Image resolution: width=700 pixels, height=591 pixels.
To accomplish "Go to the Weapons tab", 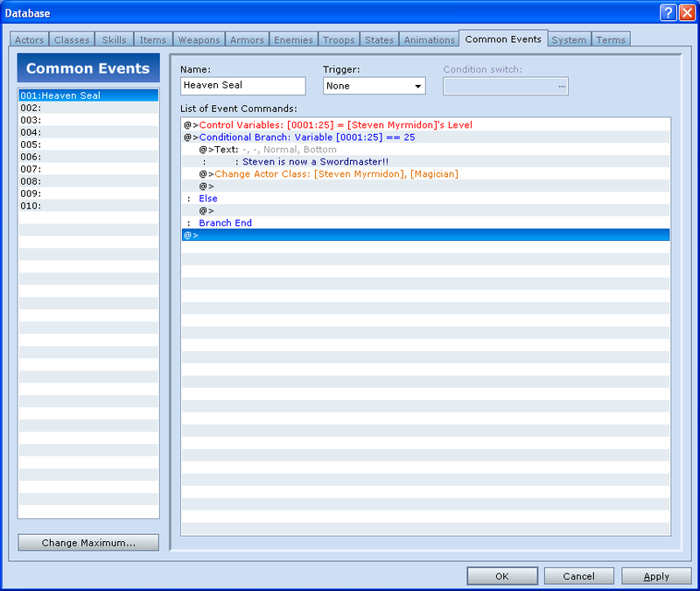I will (199, 40).
